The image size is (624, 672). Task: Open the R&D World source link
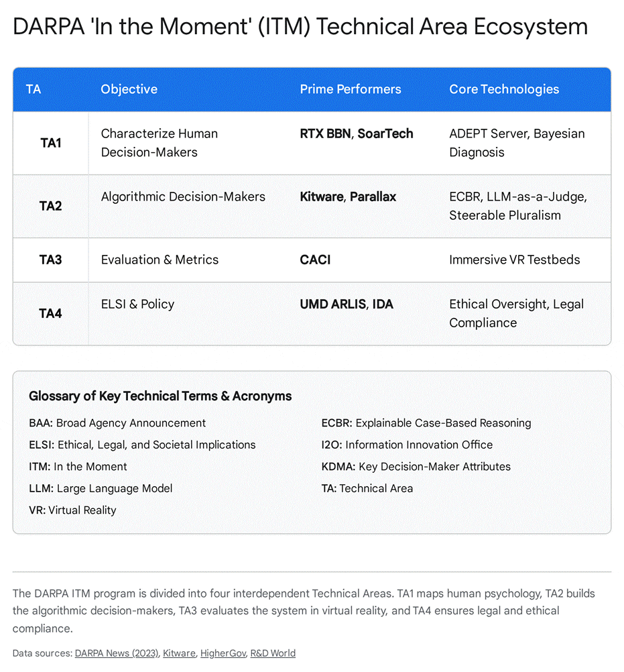tap(273, 653)
